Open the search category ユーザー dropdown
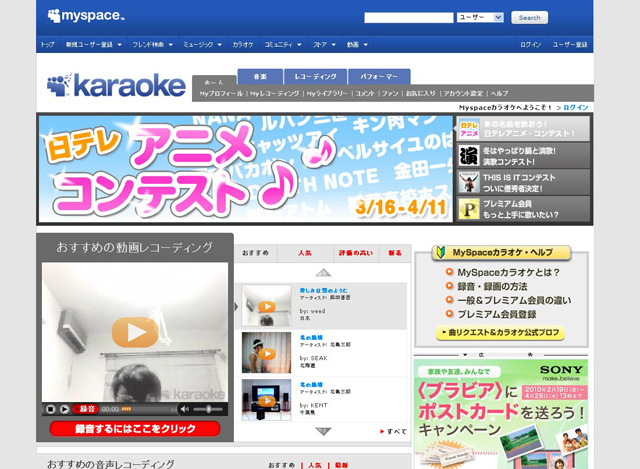The image size is (640, 469). click(x=480, y=17)
